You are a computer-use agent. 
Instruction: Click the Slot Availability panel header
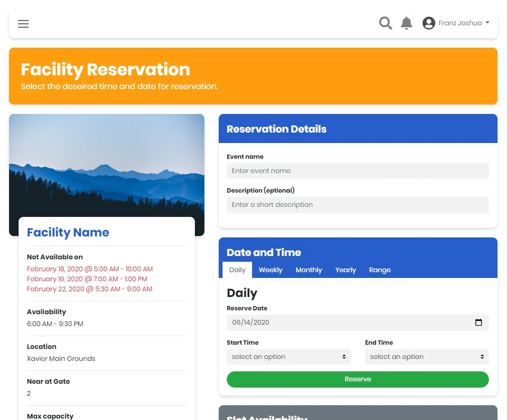coord(357,414)
